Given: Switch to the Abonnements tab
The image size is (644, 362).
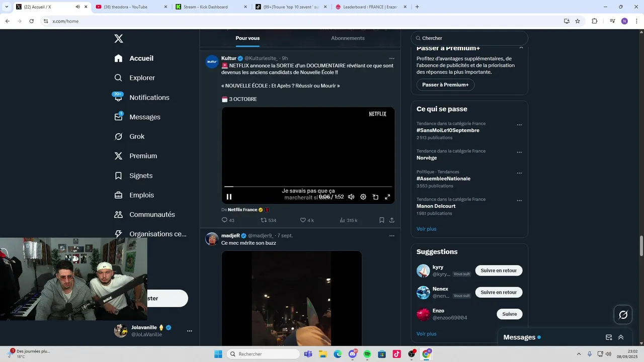Looking at the screenshot, I should tap(348, 38).
